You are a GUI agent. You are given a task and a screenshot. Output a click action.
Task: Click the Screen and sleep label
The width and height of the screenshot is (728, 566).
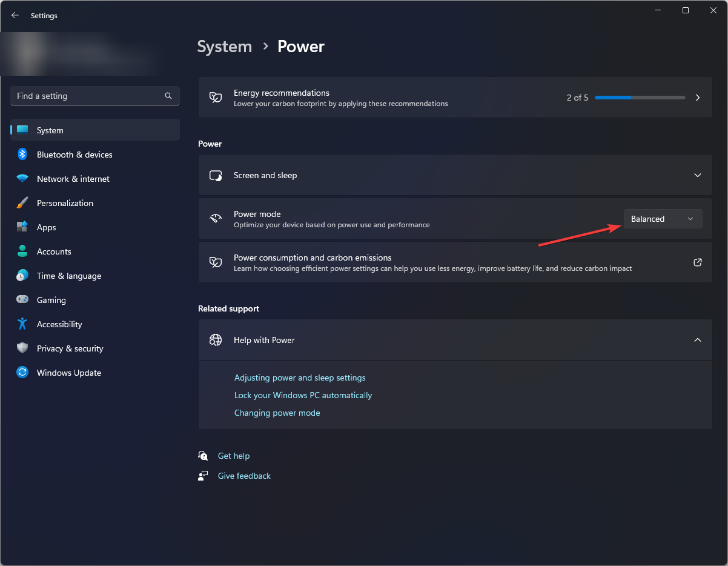pyautogui.click(x=265, y=175)
